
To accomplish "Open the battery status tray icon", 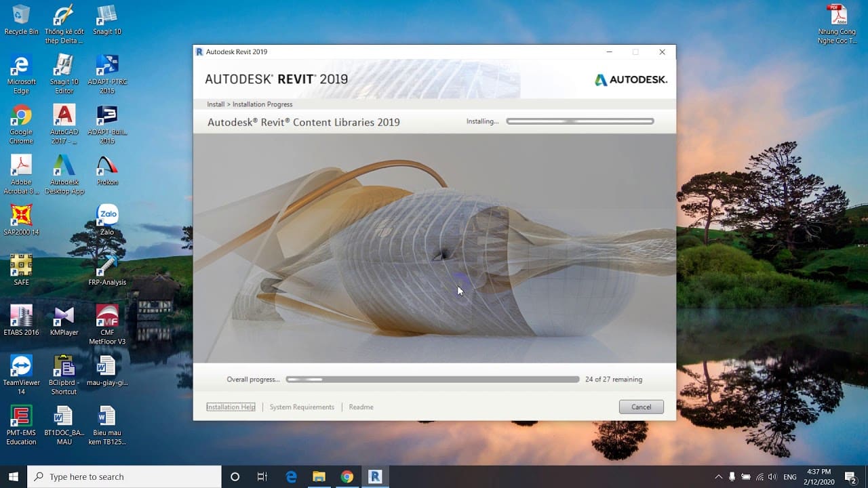I will coord(746,476).
